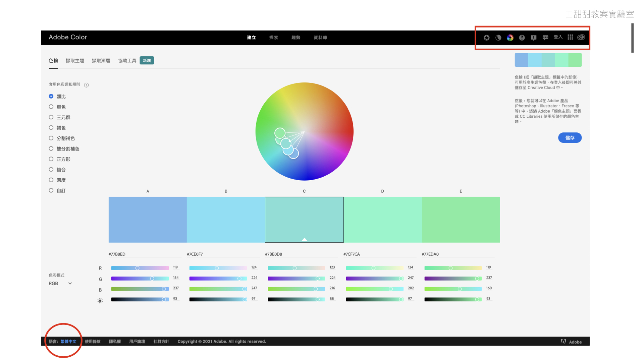Select the 三元群 harmony rule
Image resolution: width=644 pixels, height=362 pixels.
(x=51, y=117)
